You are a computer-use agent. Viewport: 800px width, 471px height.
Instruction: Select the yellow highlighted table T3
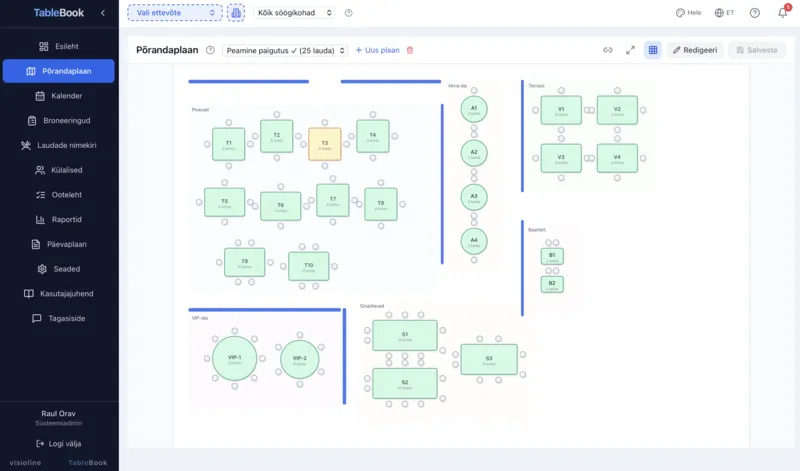[324, 143]
